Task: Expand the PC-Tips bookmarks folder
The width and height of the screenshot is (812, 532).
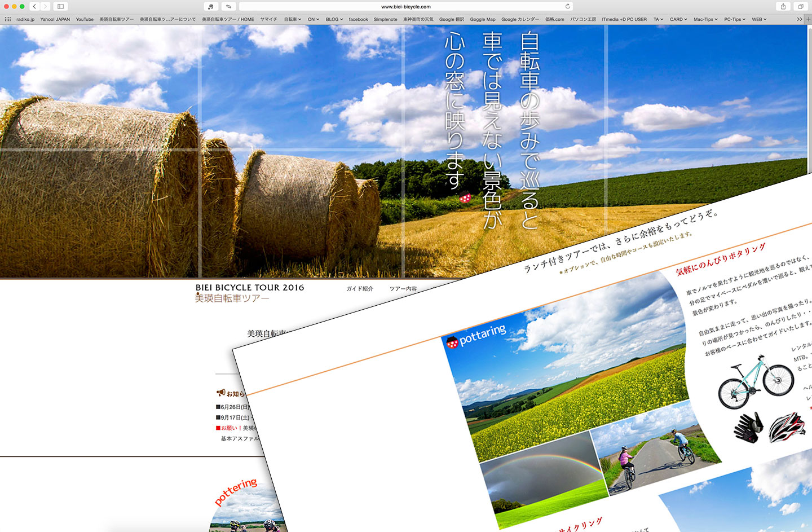Action: click(735, 19)
